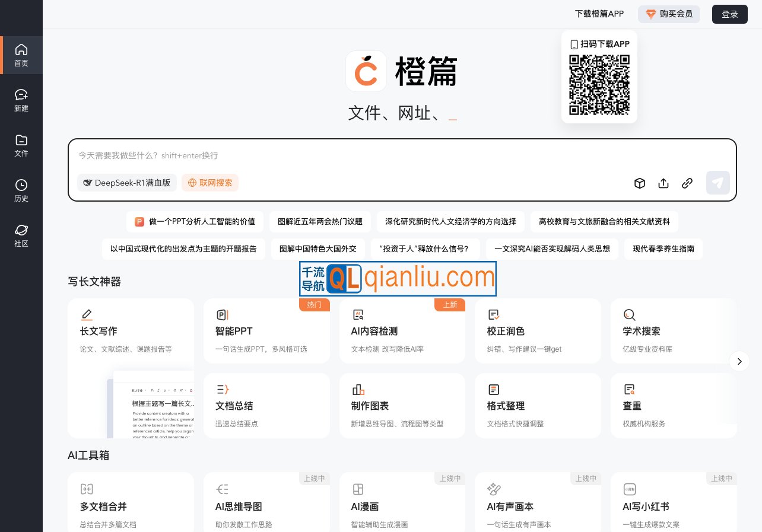Click the cube icon in the input bar

coord(640,183)
